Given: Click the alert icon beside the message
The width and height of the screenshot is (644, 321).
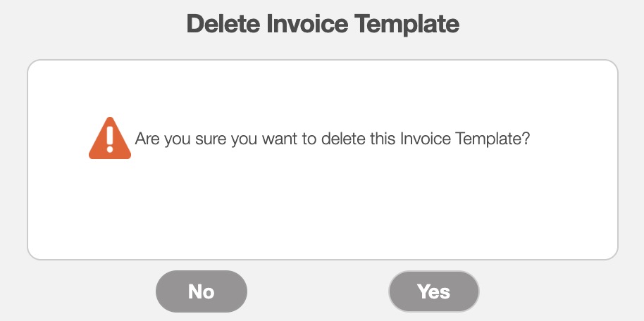Looking at the screenshot, I should [109, 139].
